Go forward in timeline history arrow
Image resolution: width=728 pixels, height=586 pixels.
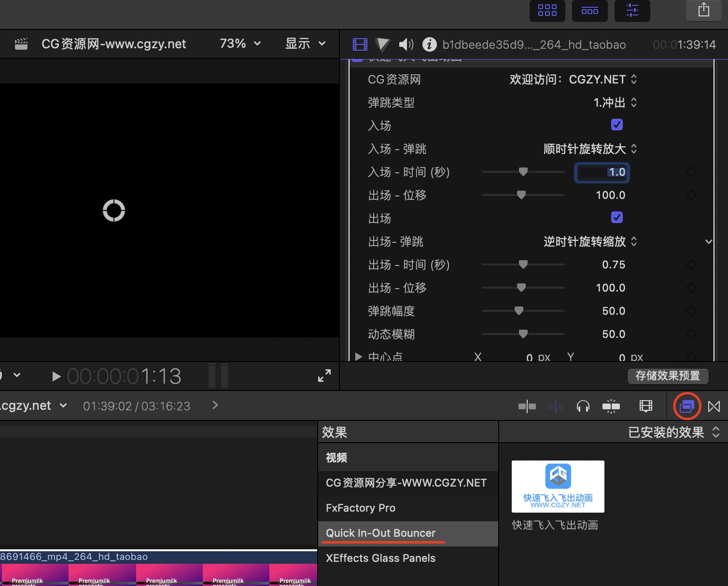[215, 405]
